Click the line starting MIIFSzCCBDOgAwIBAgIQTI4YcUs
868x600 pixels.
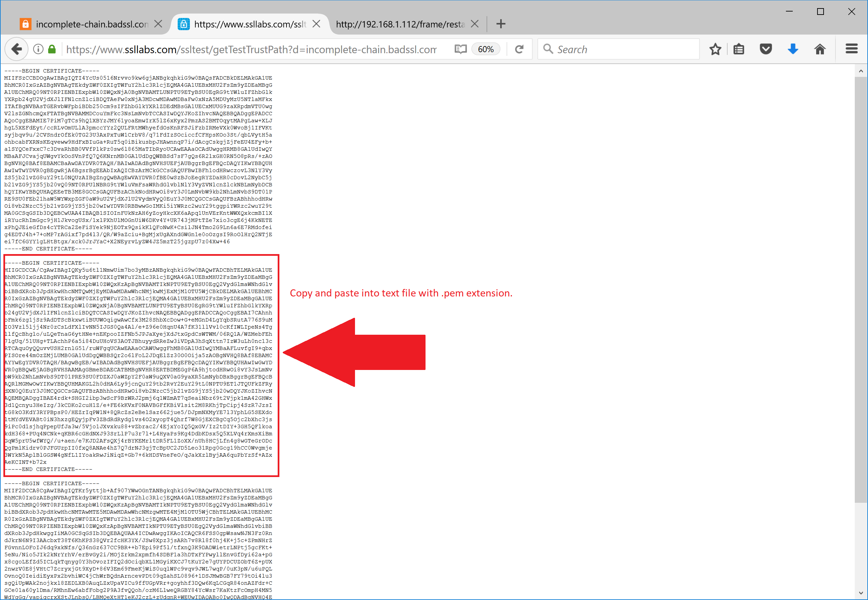pyautogui.click(x=138, y=78)
